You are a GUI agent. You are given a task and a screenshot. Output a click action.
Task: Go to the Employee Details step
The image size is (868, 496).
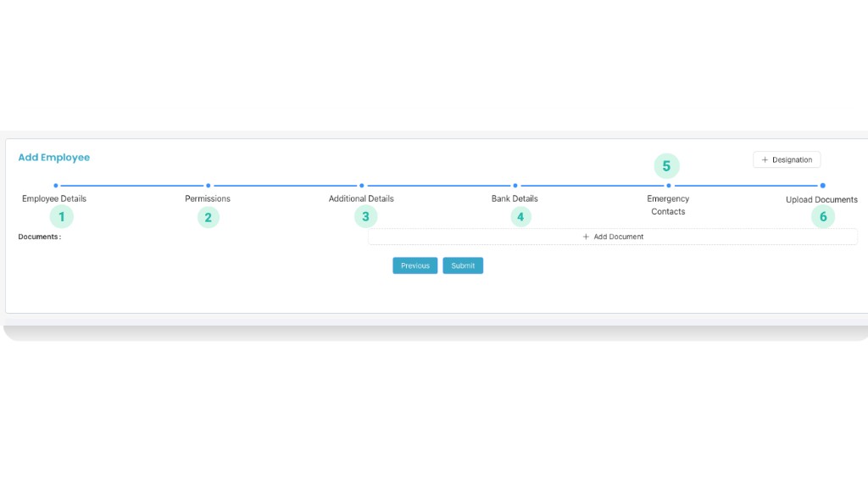tap(54, 198)
